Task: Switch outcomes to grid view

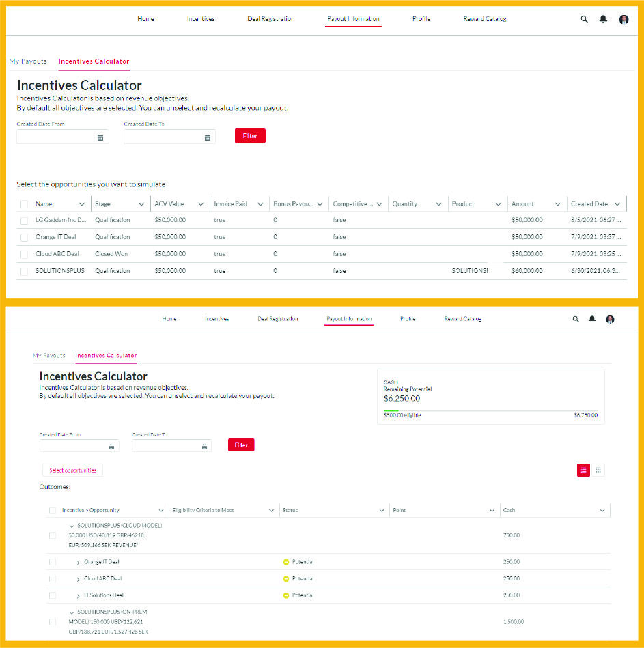Action: coord(598,470)
